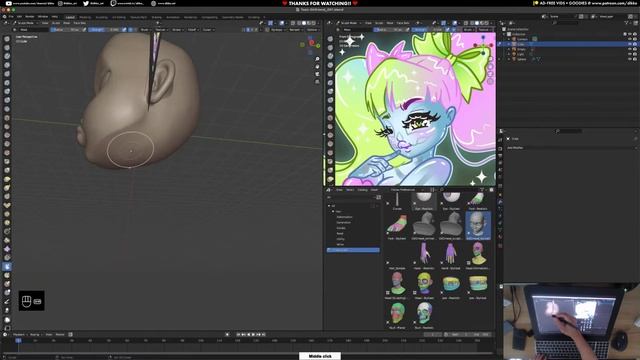Jump to the timeline start frame

click(x=239, y=334)
